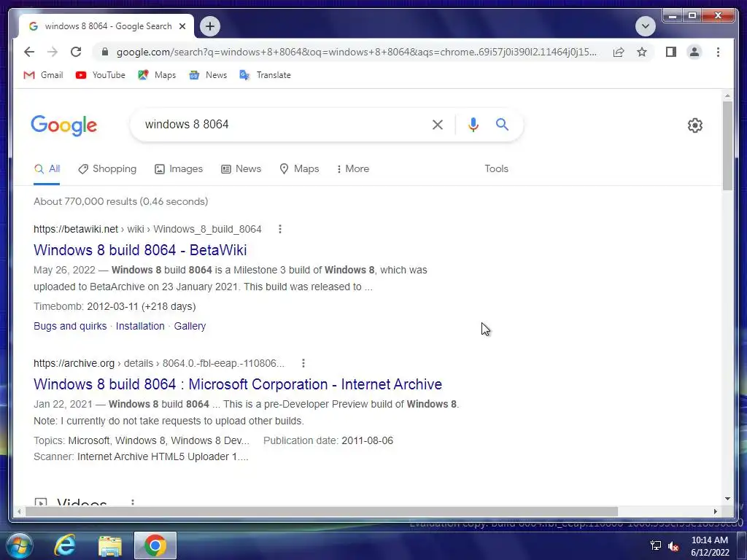The width and height of the screenshot is (747, 560).
Task: Click the vertical scrollbar thumb
Action: (x=727, y=145)
